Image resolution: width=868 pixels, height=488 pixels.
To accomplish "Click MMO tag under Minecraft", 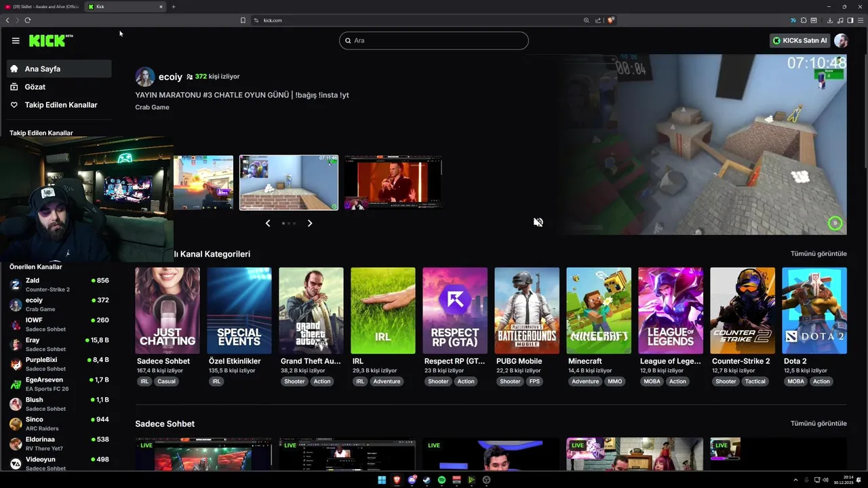I will pos(614,382).
